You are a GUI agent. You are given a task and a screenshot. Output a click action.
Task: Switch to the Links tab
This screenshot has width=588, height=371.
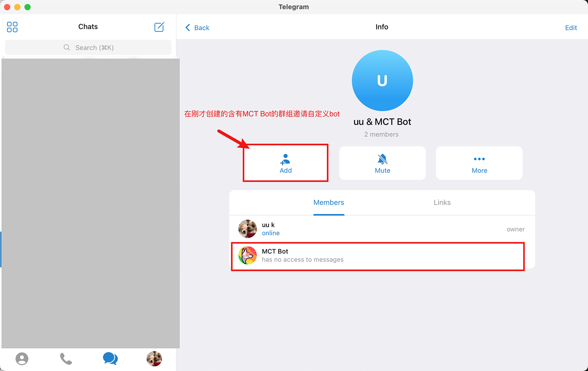click(442, 202)
